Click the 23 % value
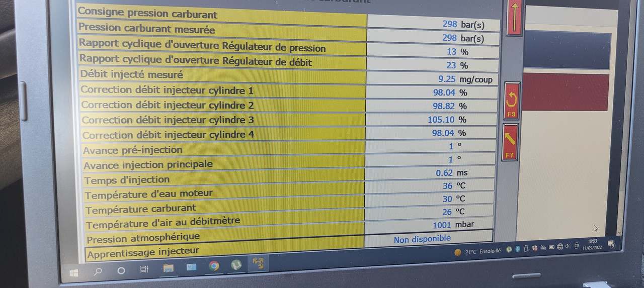 click(457, 65)
